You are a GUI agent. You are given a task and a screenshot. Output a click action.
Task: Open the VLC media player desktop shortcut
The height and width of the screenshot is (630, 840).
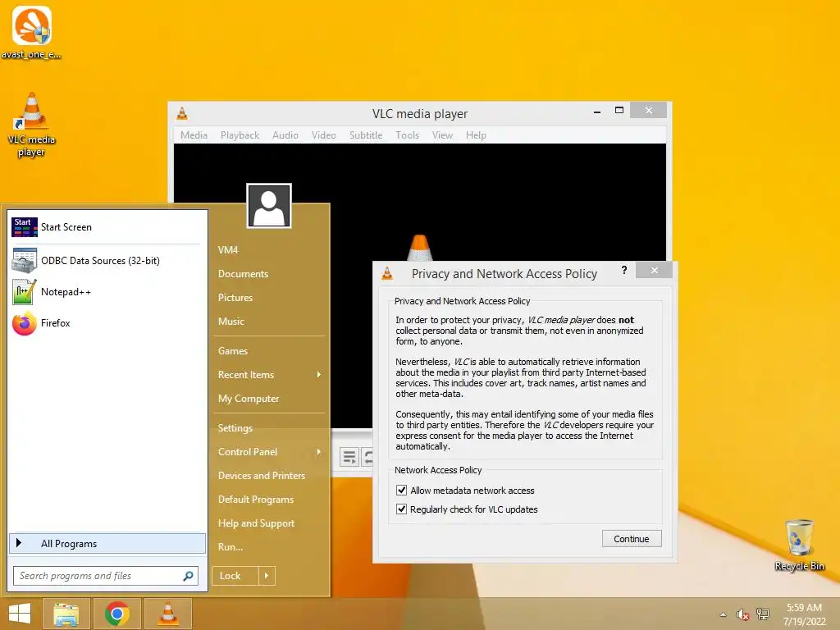[x=32, y=125]
